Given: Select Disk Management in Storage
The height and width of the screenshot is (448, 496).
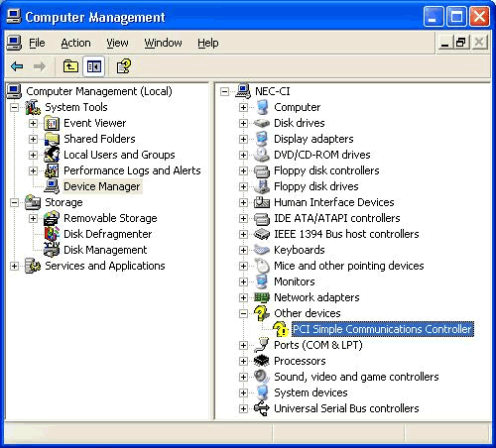Looking at the screenshot, I should pos(105,250).
